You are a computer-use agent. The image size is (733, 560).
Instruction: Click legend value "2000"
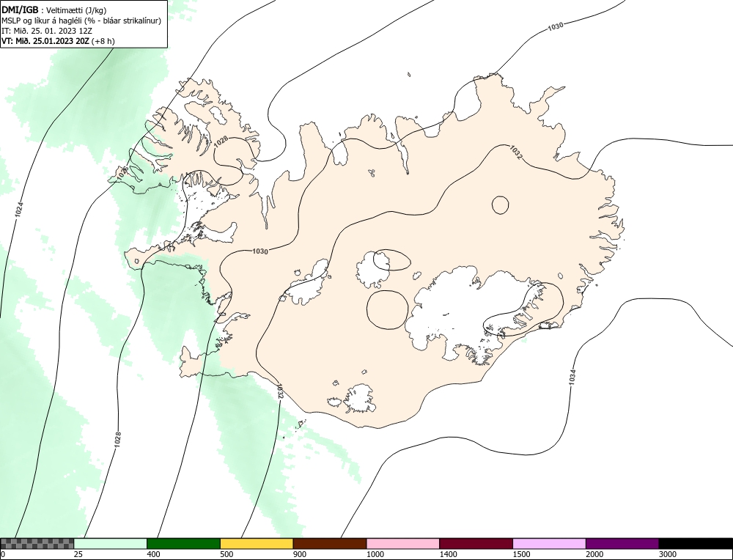click(x=594, y=555)
